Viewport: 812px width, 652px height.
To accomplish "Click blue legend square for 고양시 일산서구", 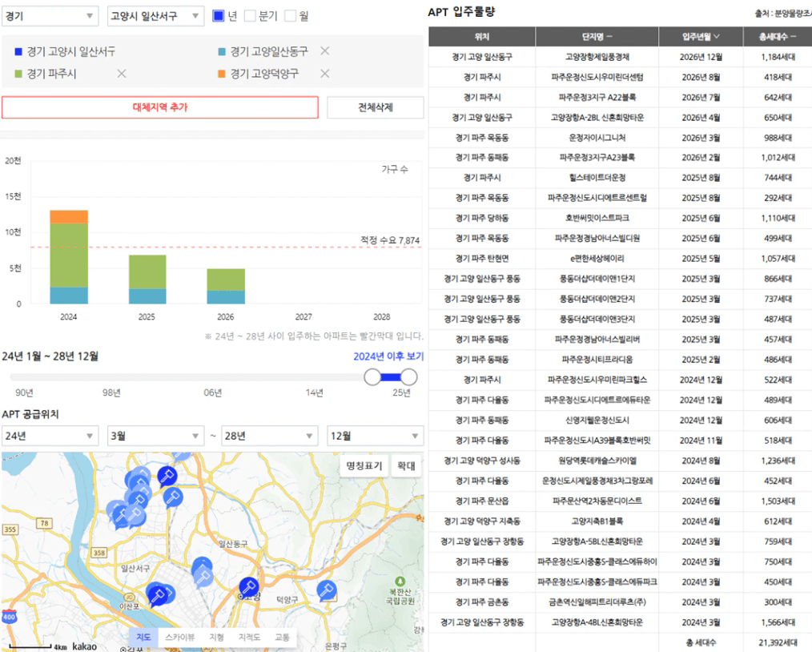I will pos(18,51).
